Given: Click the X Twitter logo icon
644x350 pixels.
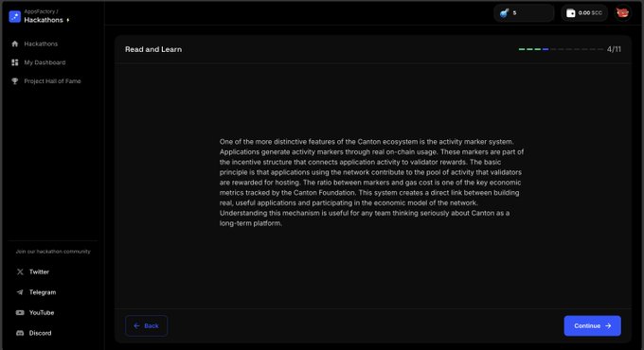Looking at the screenshot, I should (20, 271).
